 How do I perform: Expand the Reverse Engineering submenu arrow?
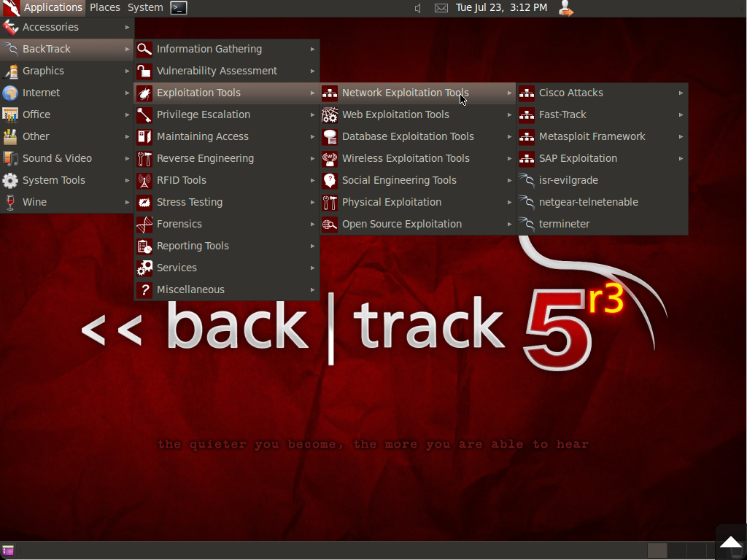[x=312, y=158]
